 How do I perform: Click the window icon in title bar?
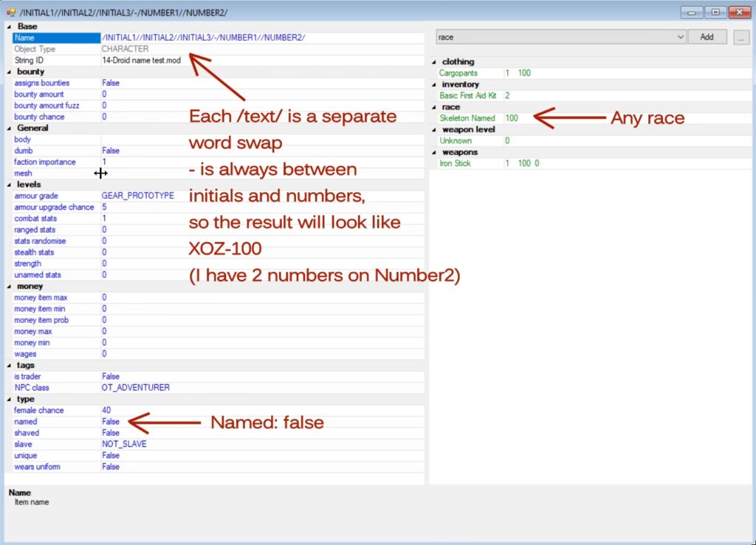pos(10,12)
